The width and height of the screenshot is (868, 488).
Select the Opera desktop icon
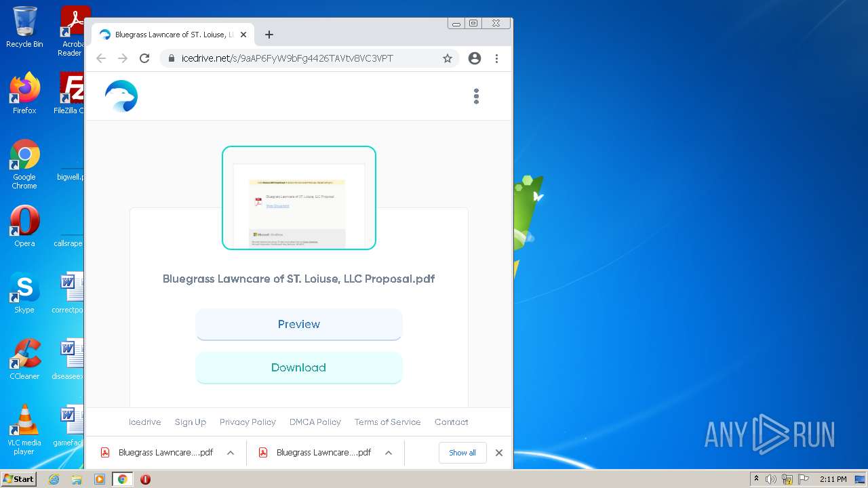[24, 226]
